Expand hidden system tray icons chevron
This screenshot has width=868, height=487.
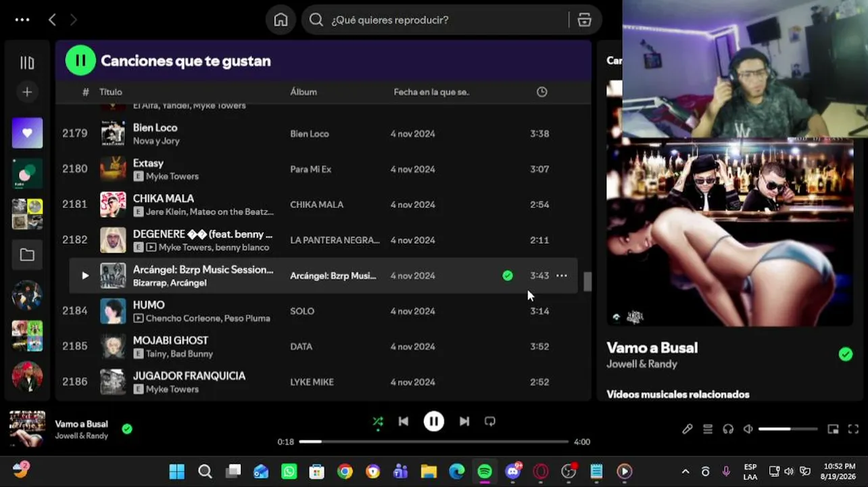[685, 471]
